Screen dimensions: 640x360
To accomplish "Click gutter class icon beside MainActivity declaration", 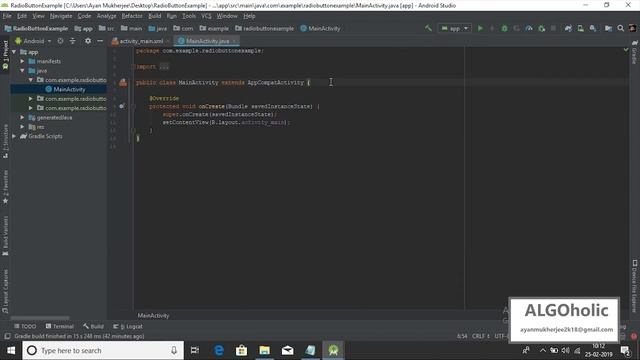I will point(123,82).
